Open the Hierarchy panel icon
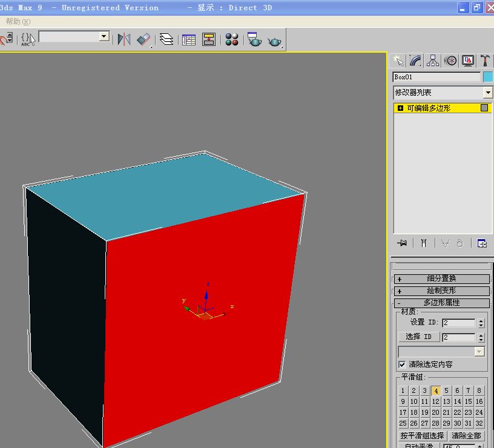This screenshot has width=494, height=448. click(x=432, y=61)
